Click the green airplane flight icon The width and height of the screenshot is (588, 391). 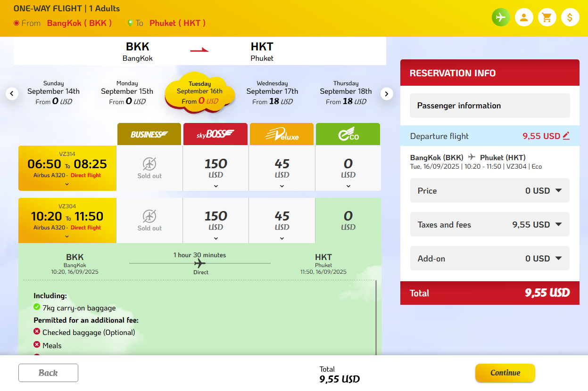tap(501, 17)
